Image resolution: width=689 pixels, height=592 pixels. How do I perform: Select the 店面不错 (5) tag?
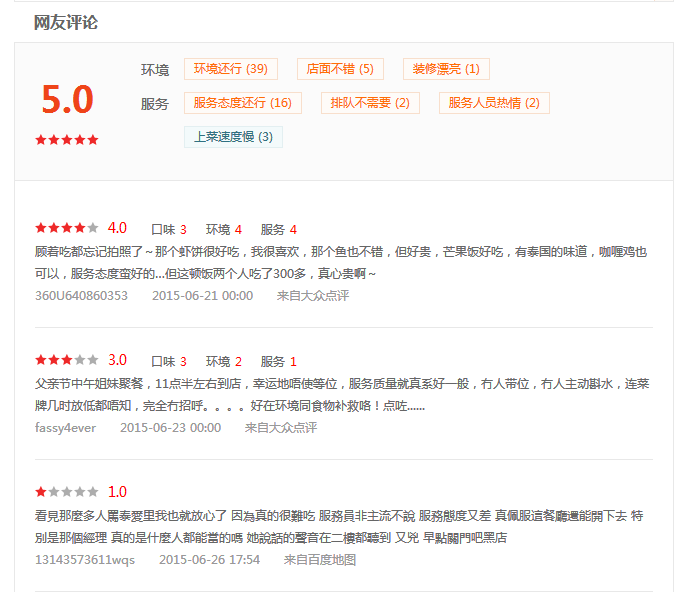tap(340, 69)
